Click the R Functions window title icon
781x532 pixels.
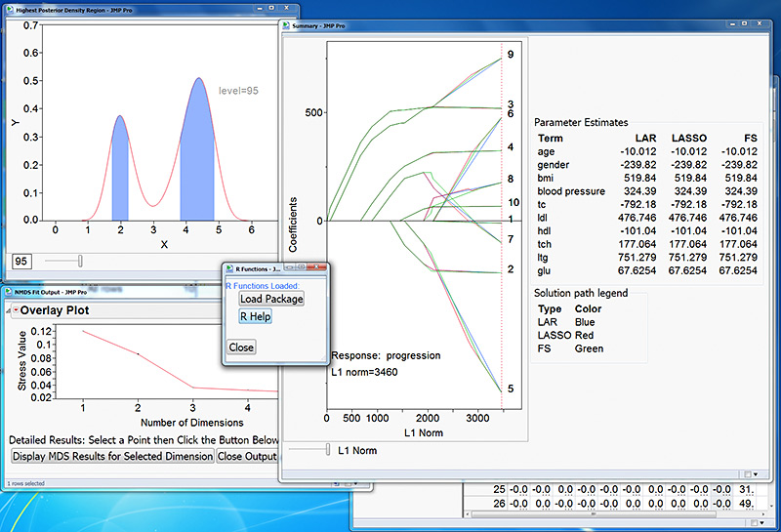point(227,267)
